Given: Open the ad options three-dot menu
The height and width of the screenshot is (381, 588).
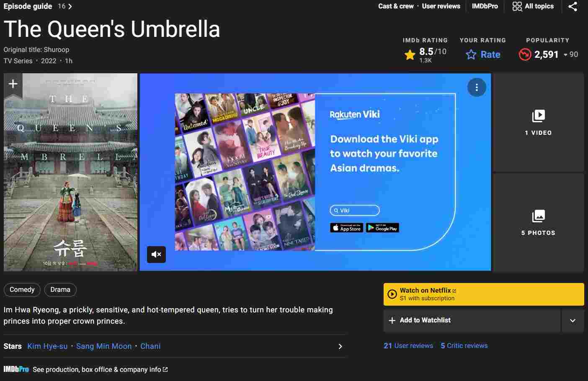Looking at the screenshot, I should point(477,88).
